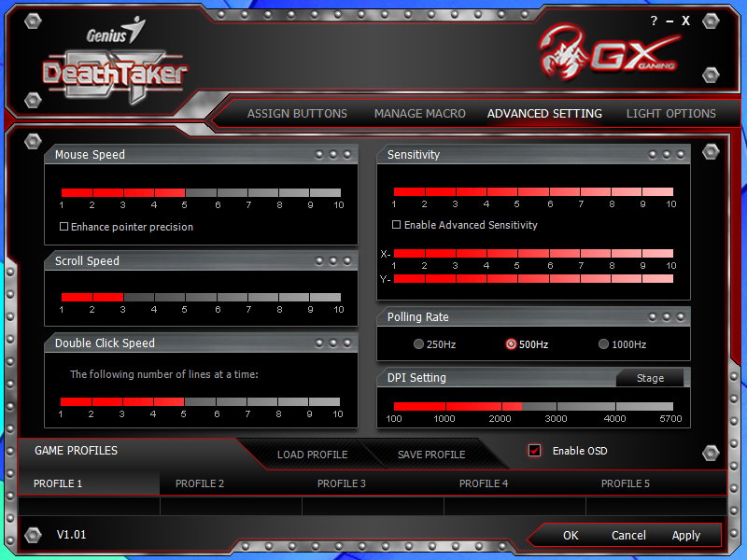Switch to the Assign Buttons tab
The image size is (747, 560).
[297, 114]
